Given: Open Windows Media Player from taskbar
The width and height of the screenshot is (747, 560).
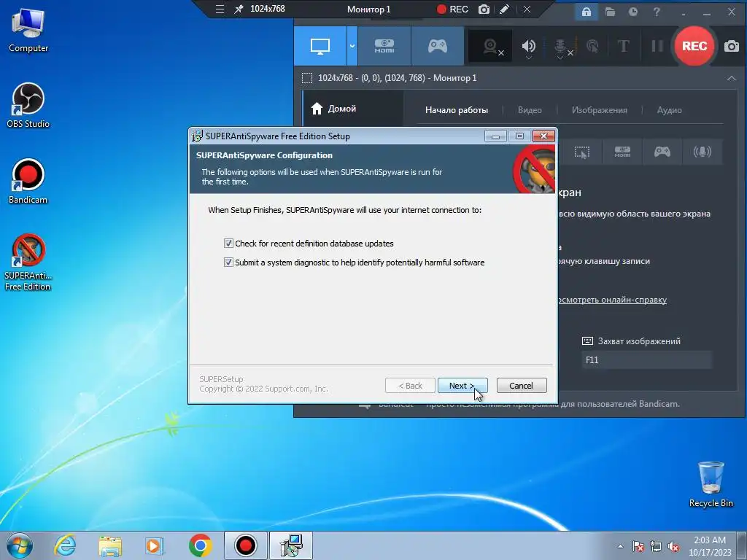Looking at the screenshot, I should [x=154, y=545].
